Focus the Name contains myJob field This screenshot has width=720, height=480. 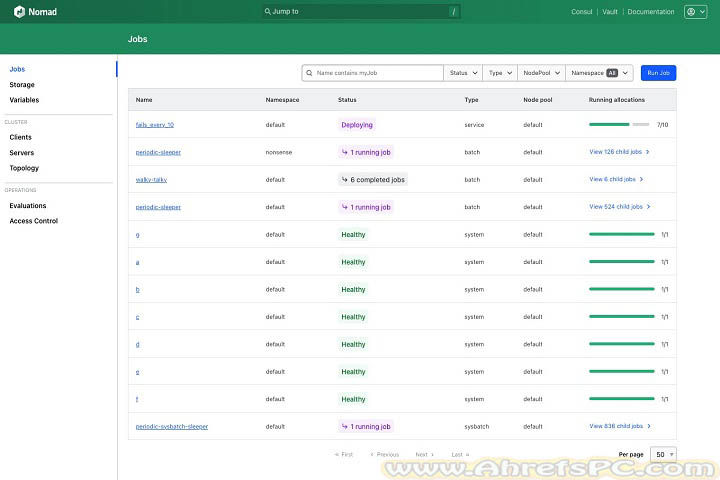pos(373,73)
